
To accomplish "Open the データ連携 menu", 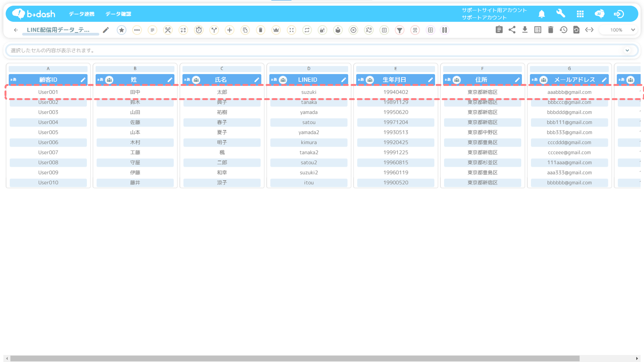I will (81, 14).
